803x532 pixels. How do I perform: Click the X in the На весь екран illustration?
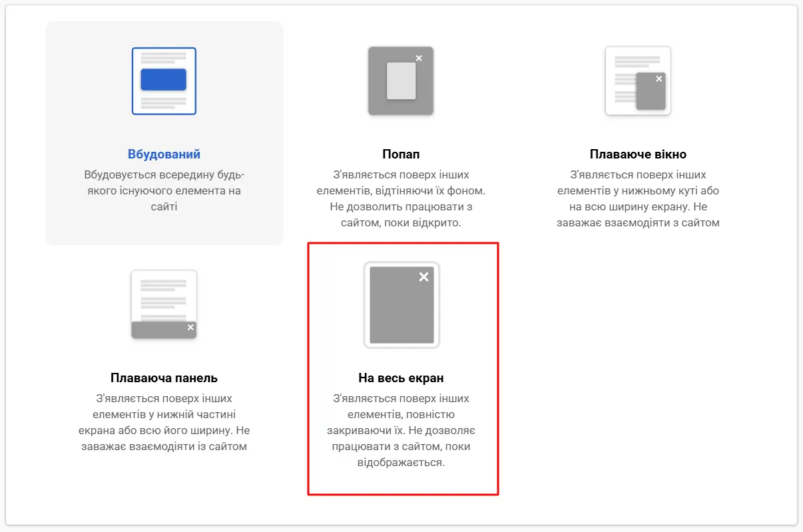tap(423, 277)
